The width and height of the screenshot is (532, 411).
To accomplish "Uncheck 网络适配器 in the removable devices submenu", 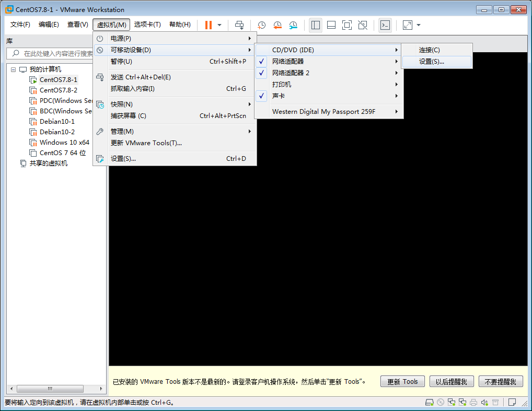I will point(261,61).
